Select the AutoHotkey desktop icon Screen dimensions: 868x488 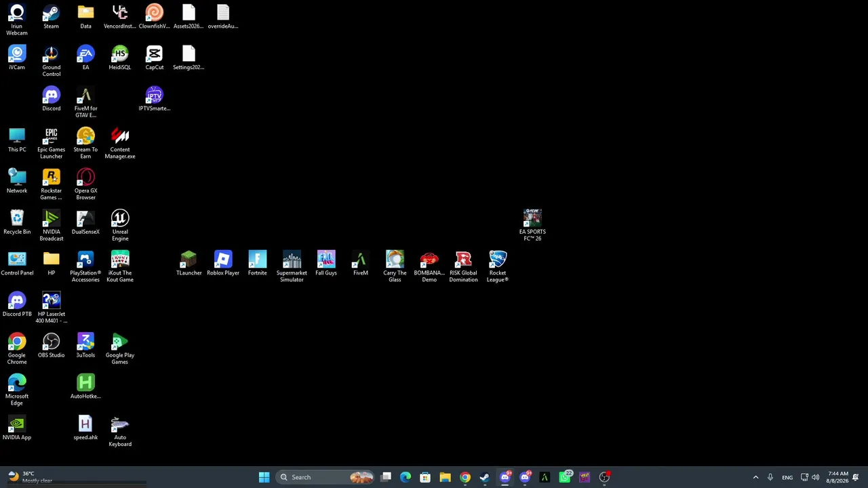click(x=85, y=388)
